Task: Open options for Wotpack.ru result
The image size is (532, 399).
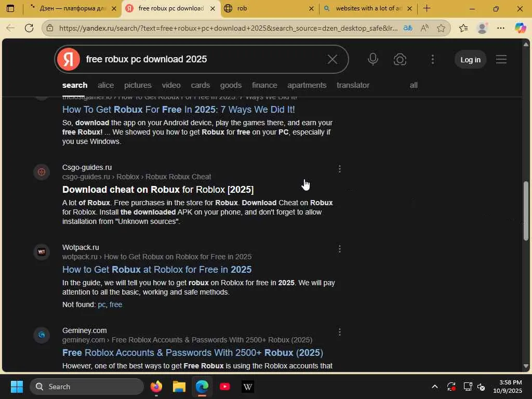Action: tap(340, 249)
